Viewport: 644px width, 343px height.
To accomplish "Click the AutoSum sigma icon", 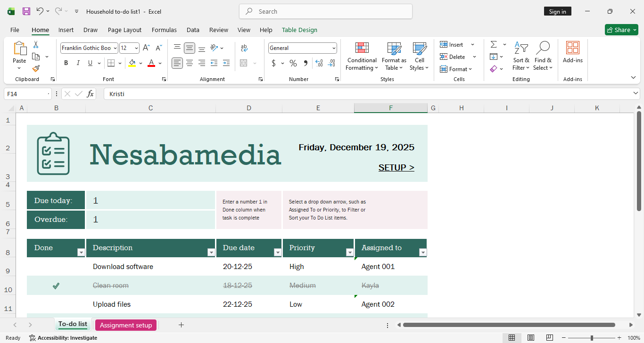I will click(x=494, y=45).
